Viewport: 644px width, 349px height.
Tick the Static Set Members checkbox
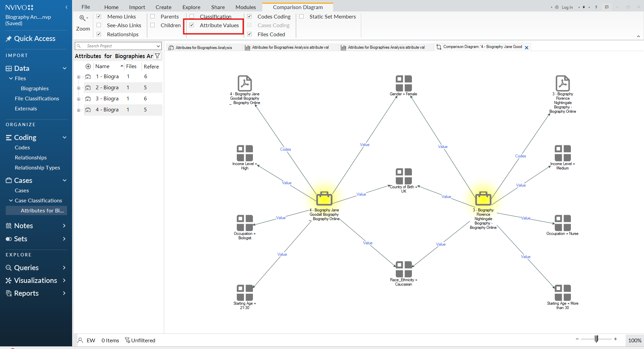click(x=302, y=16)
